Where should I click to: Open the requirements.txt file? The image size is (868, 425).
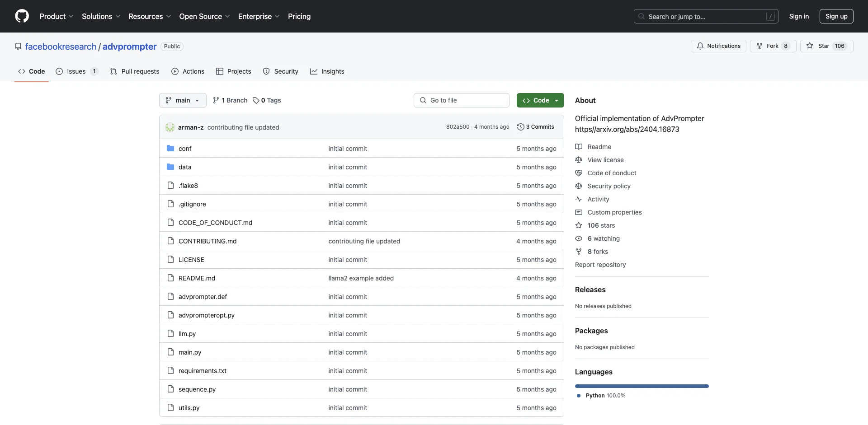point(203,371)
